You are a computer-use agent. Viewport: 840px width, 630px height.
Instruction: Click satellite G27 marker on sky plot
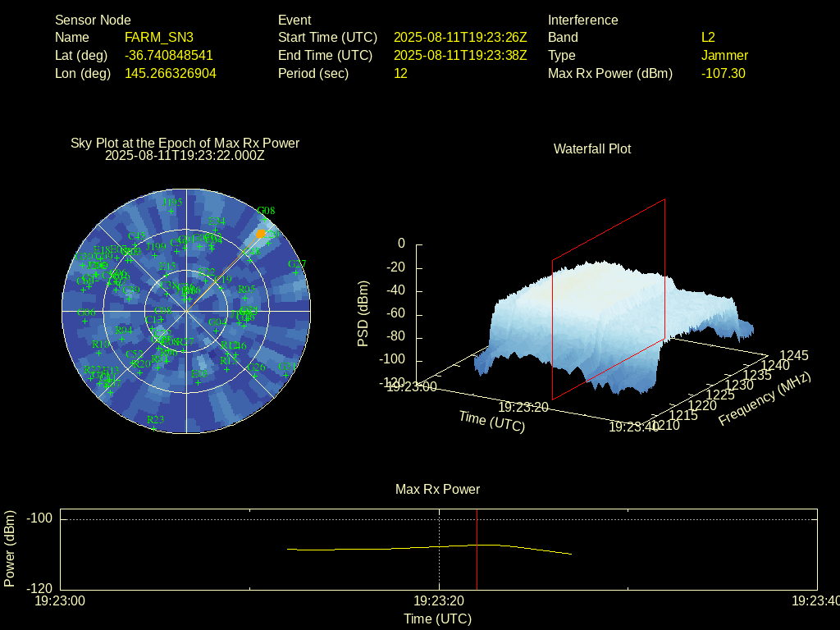point(297,273)
